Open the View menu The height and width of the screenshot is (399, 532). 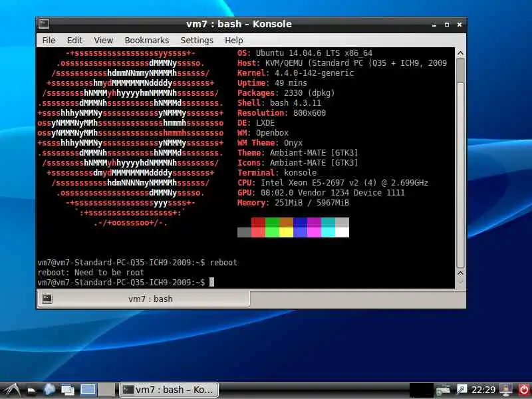pos(104,41)
